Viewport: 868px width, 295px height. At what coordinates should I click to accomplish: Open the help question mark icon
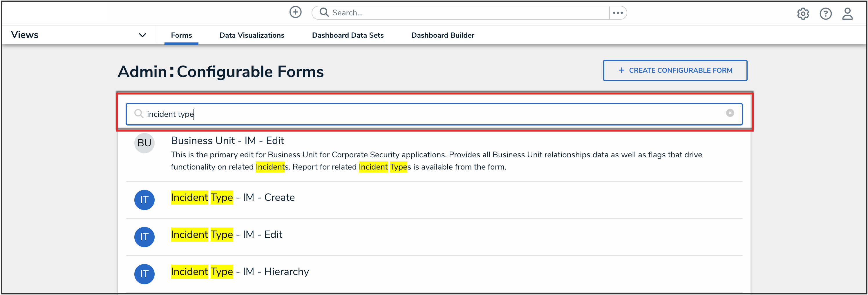(x=825, y=14)
